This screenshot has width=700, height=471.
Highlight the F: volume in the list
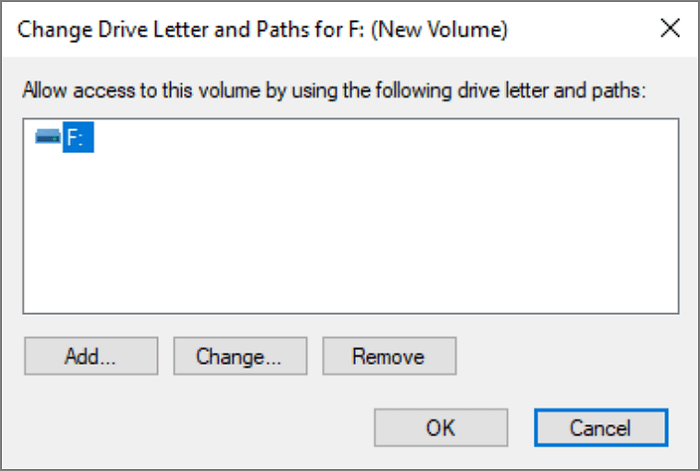(78, 139)
